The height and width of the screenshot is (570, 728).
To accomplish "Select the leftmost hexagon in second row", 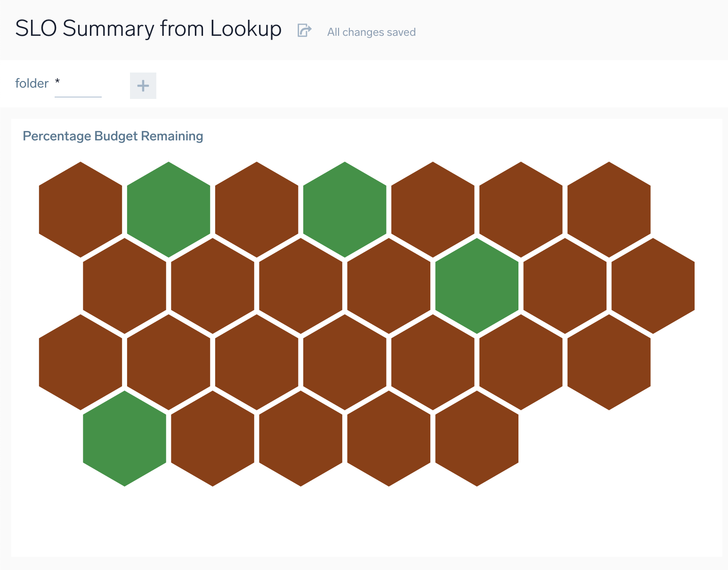I will [x=125, y=286].
